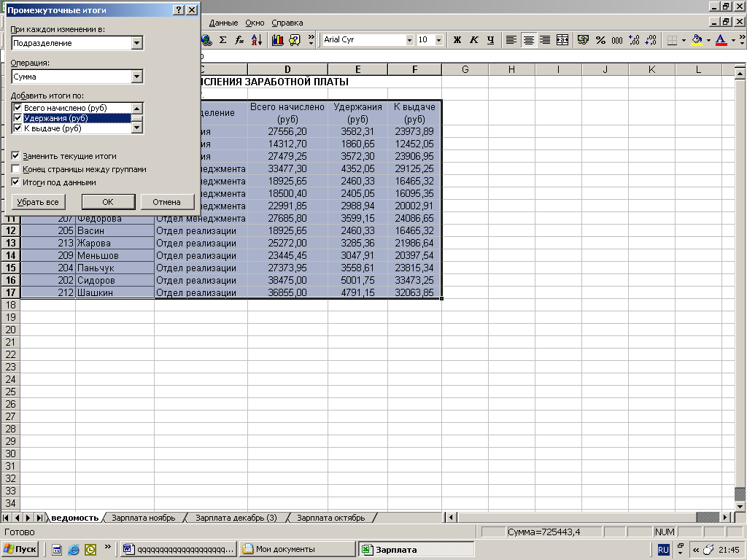The image size is (747, 560).
Task: Open the font name dropdown
Action: [x=409, y=40]
